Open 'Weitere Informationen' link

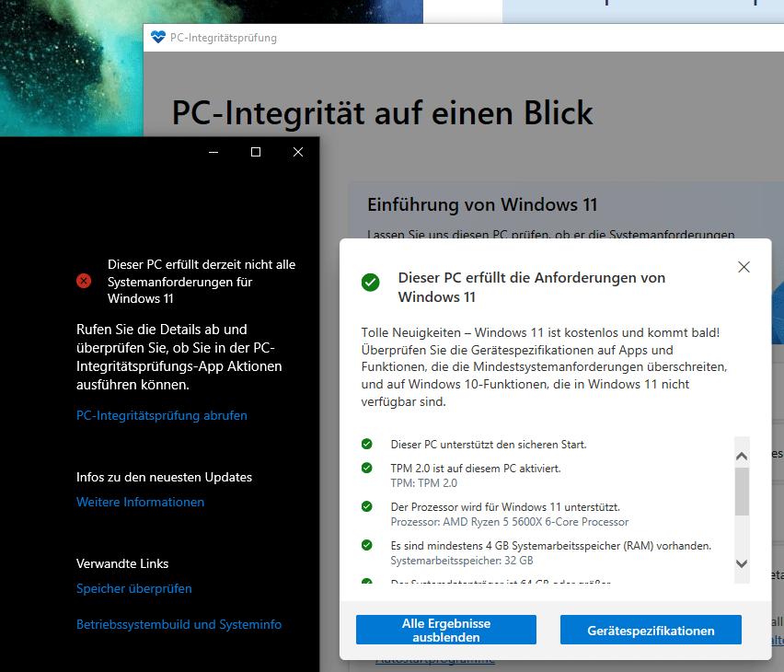140,502
